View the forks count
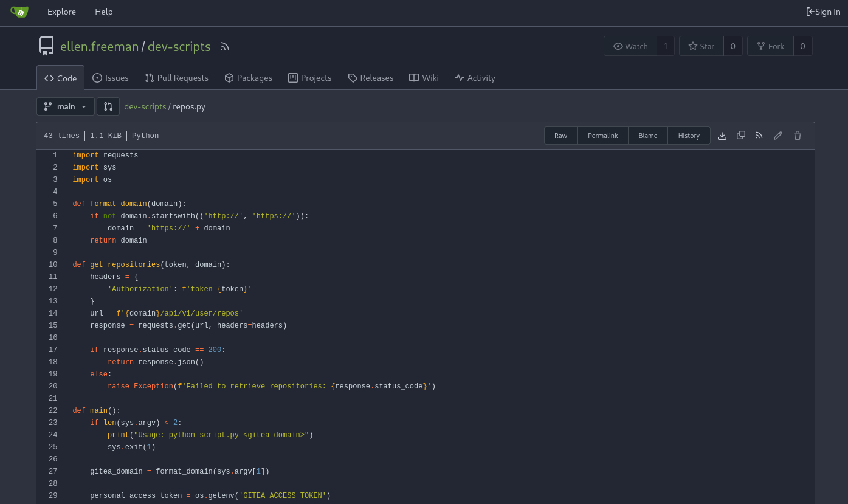This screenshot has height=504, width=848. 803,46
